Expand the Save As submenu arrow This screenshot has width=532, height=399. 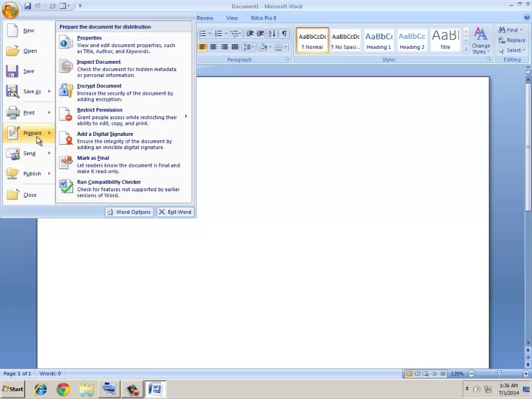[x=49, y=91]
